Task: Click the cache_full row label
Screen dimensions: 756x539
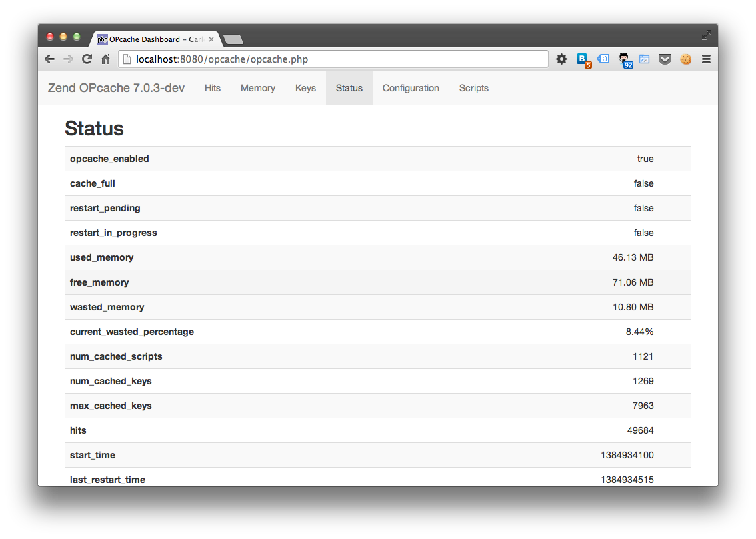Action: point(93,184)
